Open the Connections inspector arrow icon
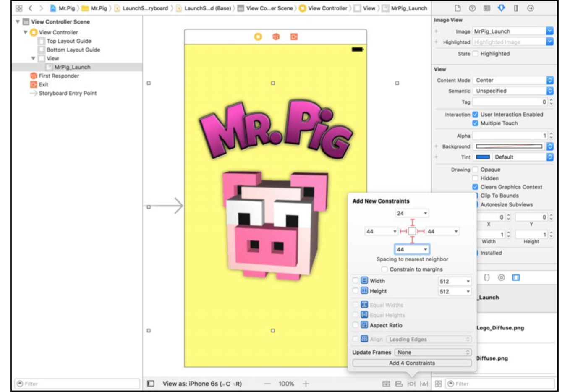This screenshot has width=570, height=392. (531, 8)
